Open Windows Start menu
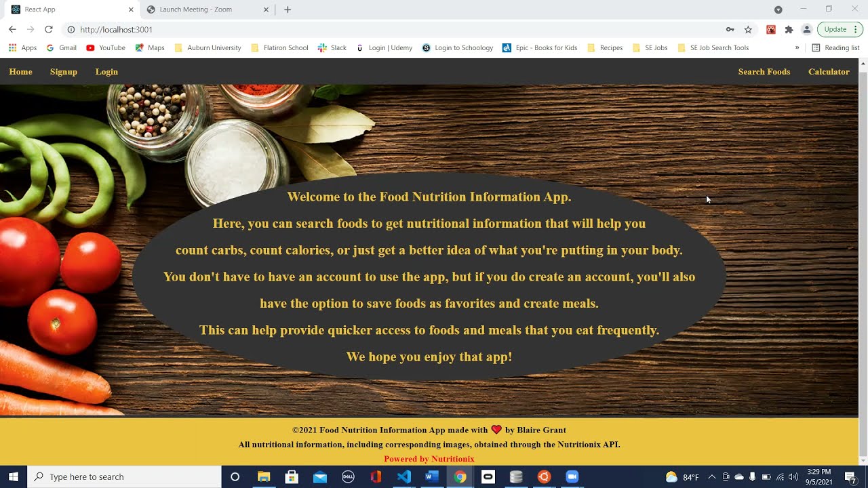 pyautogui.click(x=14, y=476)
